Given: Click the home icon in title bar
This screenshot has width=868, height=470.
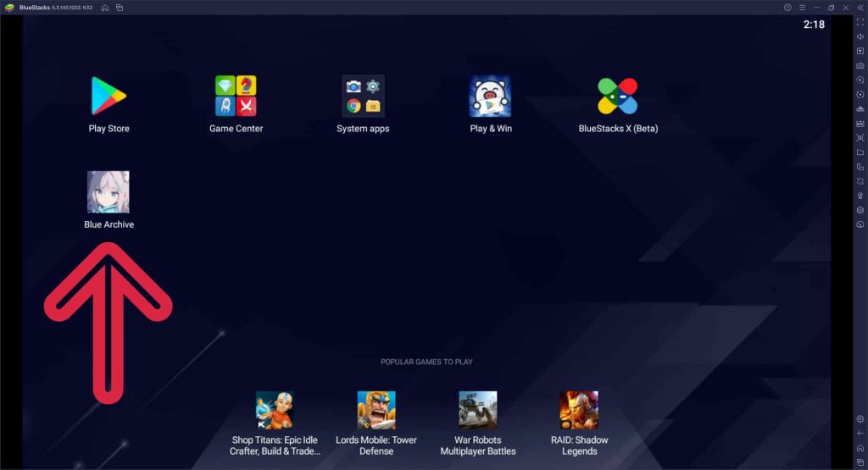Looking at the screenshot, I should [x=104, y=8].
